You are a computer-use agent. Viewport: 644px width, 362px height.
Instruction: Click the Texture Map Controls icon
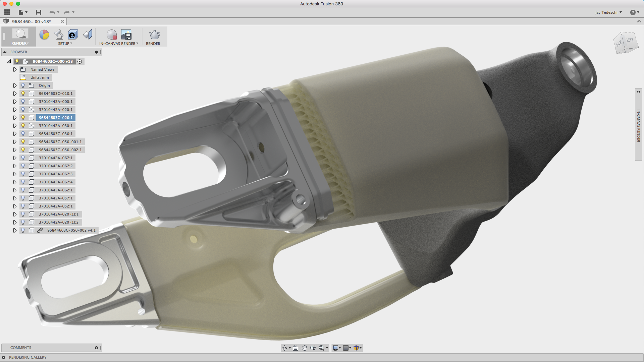(88, 35)
